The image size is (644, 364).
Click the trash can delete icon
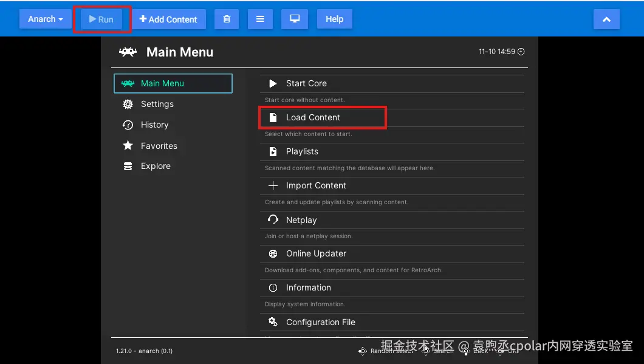(x=227, y=19)
